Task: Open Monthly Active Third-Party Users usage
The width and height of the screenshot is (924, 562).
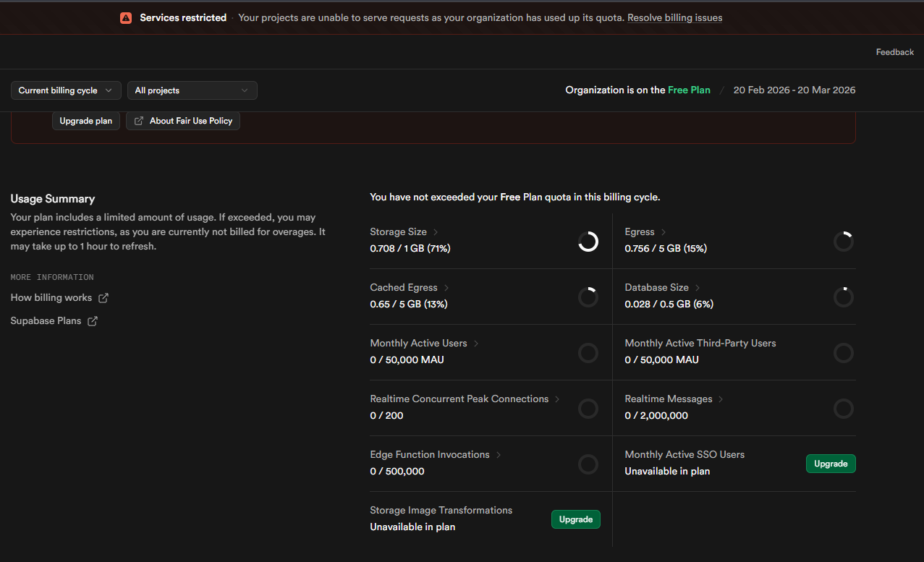Action: coord(700,344)
